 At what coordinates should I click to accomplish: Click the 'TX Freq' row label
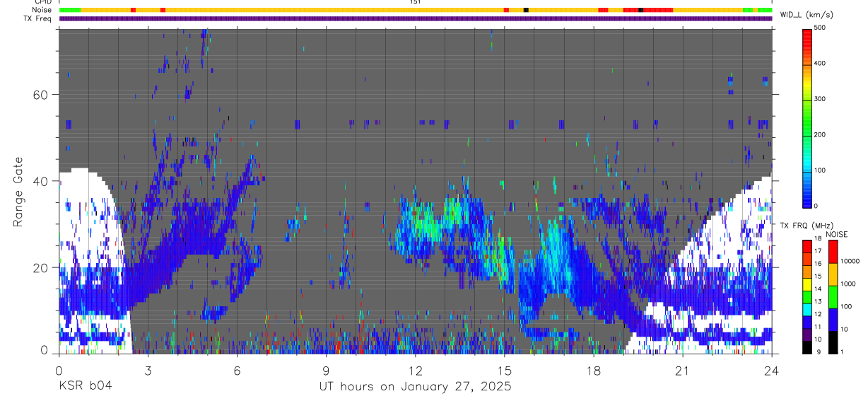coord(38,18)
